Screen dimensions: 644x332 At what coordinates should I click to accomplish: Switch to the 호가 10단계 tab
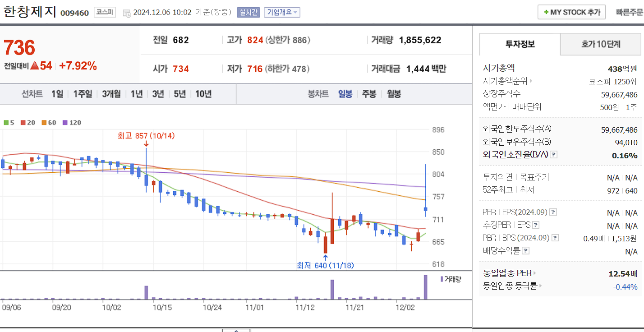click(x=601, y=44)
